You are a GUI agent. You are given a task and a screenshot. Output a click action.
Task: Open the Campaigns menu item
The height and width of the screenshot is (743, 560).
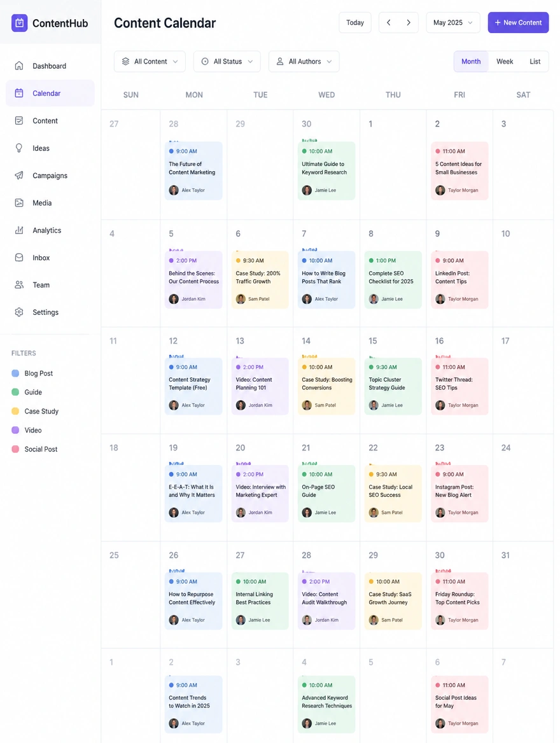(50, 176)
